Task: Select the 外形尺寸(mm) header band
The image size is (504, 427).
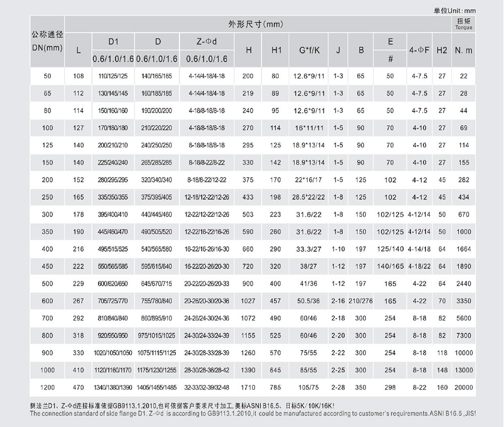Action: [256, 23]
